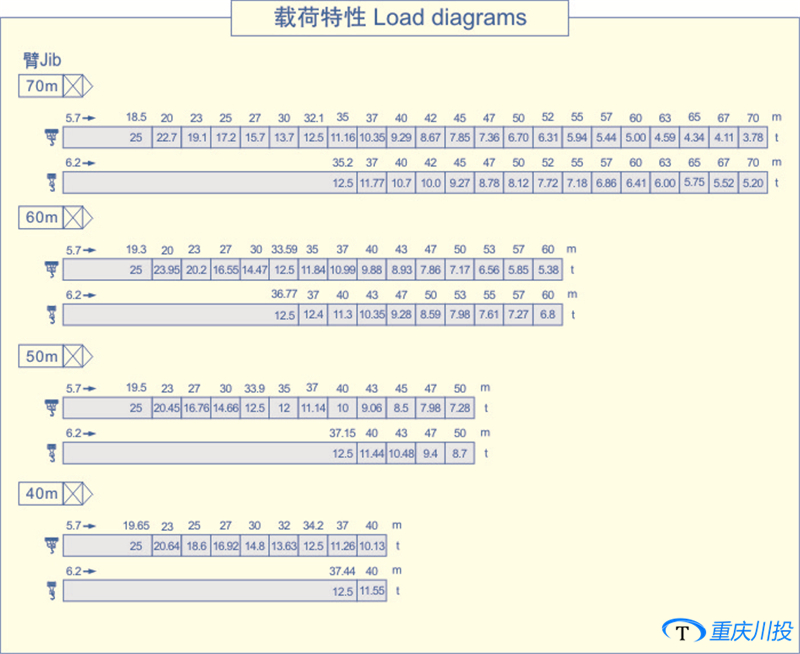
Task: Click the 臂Jib heading label
Action: click(42, 61)
